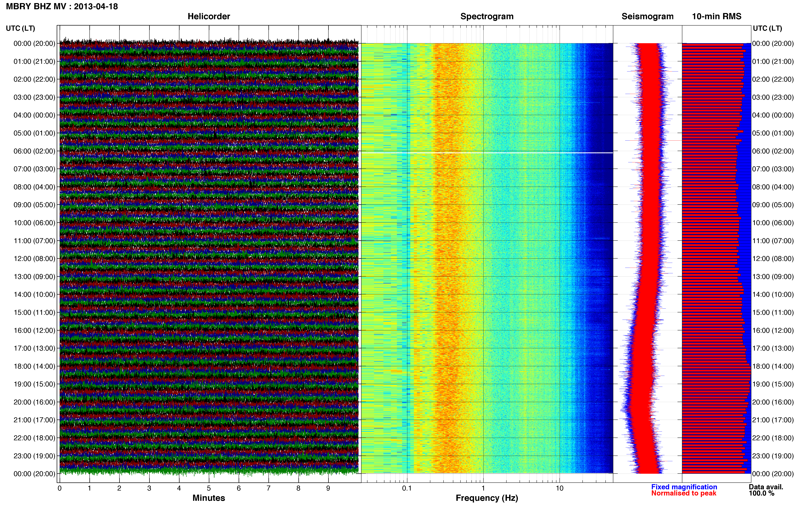812x508 pixels.
Task: Click the left '18:00 (14:00)' time label
Action: (34, 366)
